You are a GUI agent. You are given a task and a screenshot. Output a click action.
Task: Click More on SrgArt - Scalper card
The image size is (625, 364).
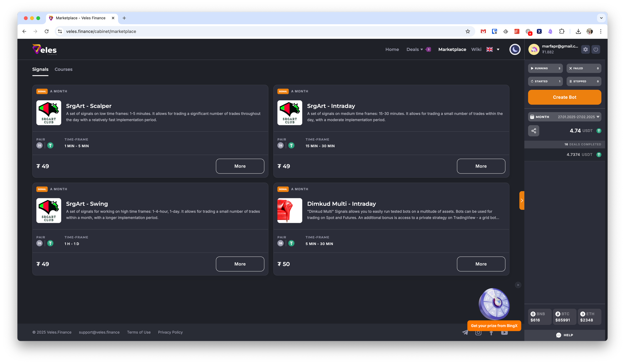click(x=240, y=166)
